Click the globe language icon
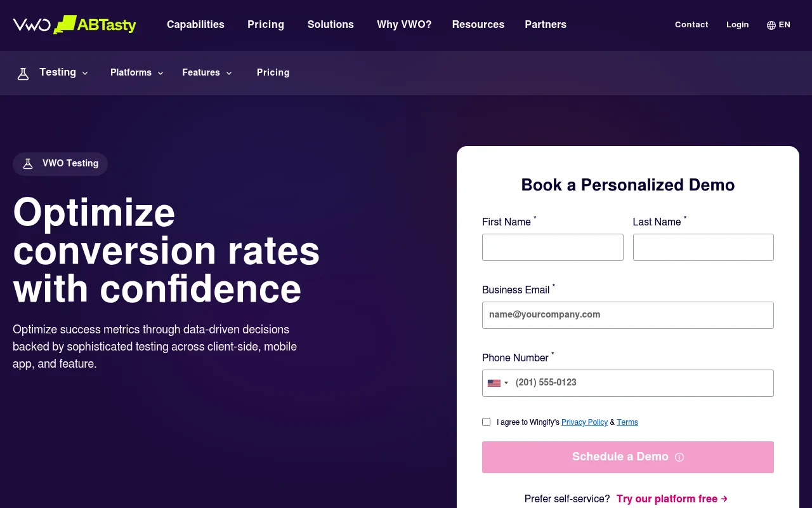 coord(771,25)
